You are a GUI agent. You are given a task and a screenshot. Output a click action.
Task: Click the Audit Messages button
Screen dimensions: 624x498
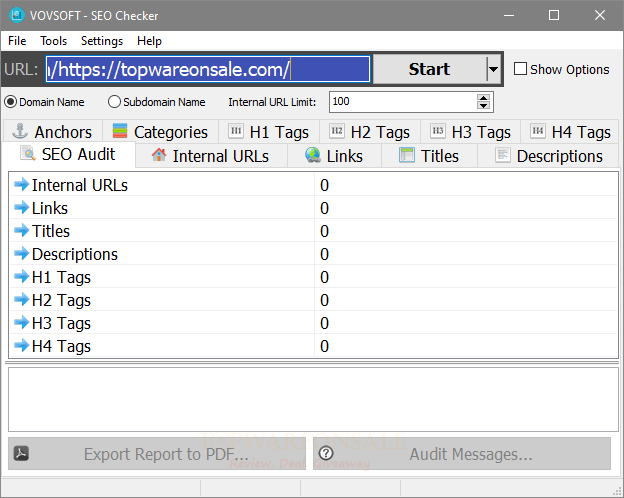pyautogui.click(x=462, y=453)
